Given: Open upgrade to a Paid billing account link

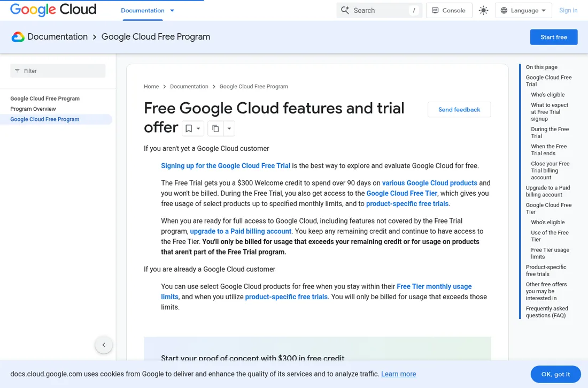Looking at the screenshot, I should pos(241,231).
